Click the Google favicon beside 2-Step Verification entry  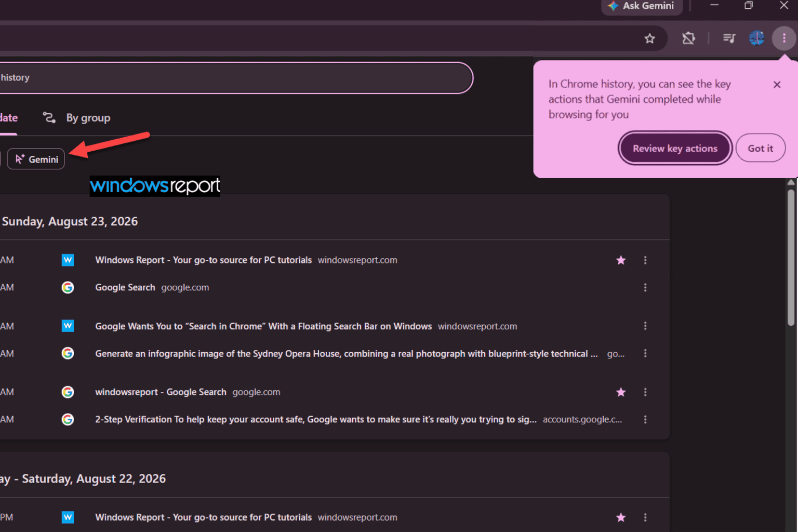68,419
